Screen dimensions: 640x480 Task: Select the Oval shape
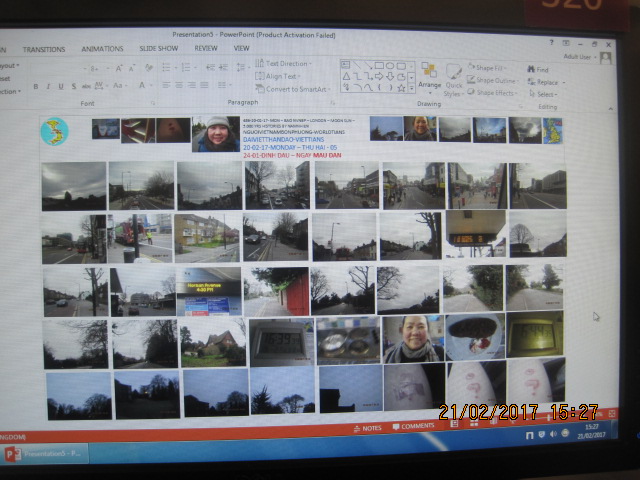click(390, 65)
